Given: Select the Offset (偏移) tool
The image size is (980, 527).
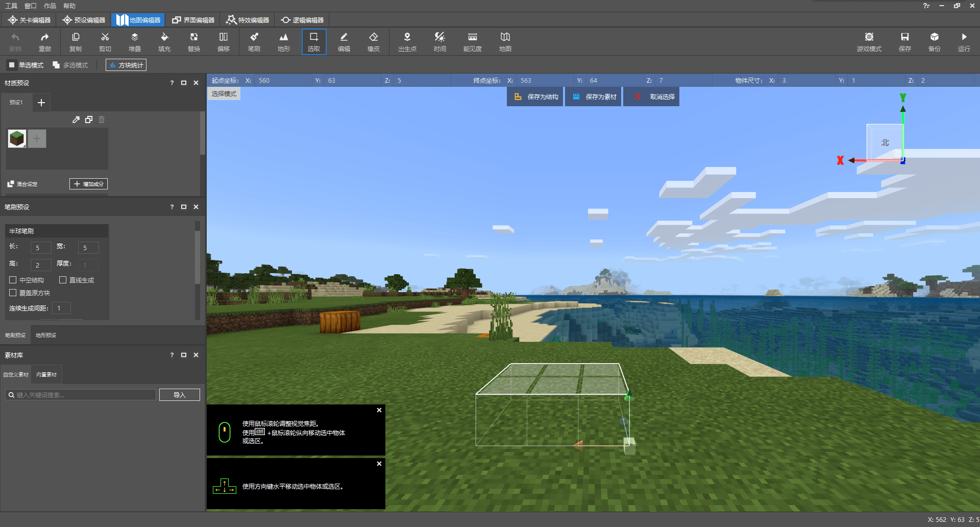Looking at the screenshot, I should [x=224, y=41].
